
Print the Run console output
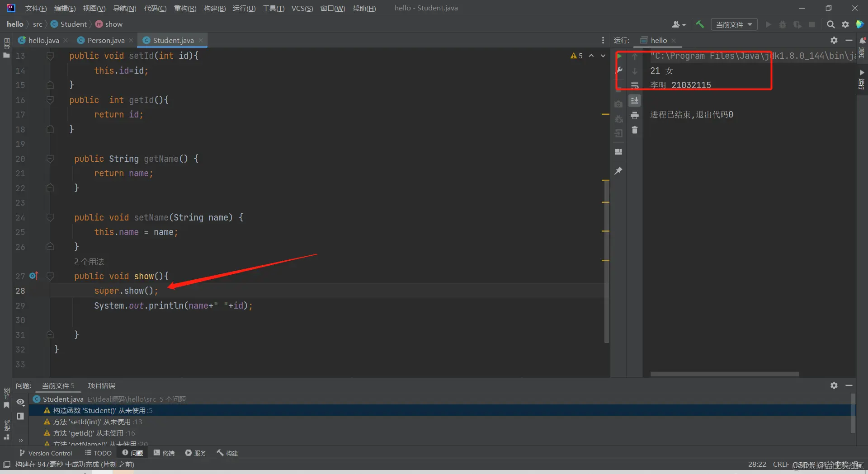[635, 116]
